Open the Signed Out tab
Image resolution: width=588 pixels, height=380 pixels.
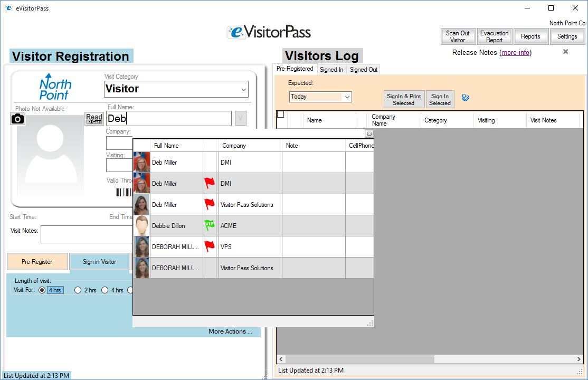pyautogui.click(x=364, y=70)
